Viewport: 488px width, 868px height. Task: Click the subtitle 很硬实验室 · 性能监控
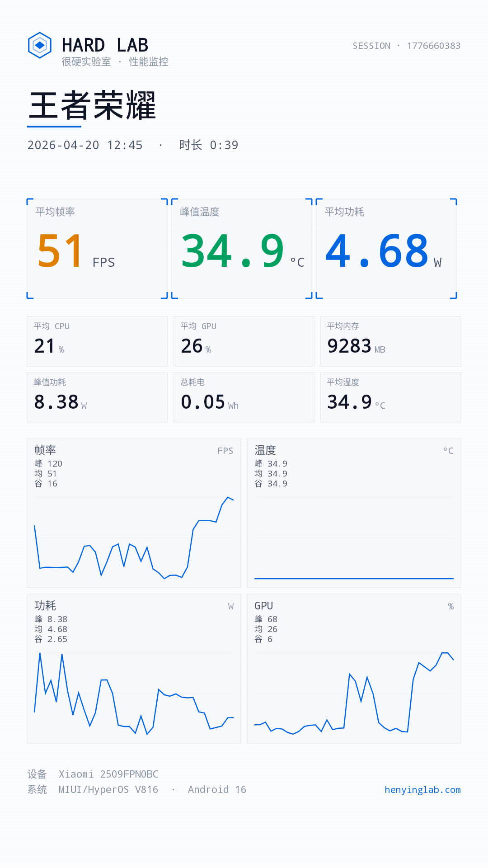click(115, 61)
